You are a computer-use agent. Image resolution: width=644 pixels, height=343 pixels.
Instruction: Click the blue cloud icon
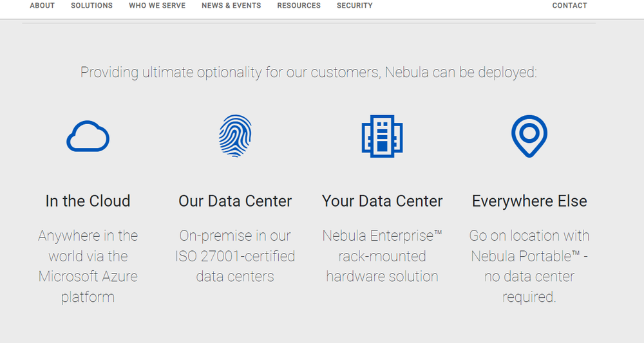click(x=88, y=136)
